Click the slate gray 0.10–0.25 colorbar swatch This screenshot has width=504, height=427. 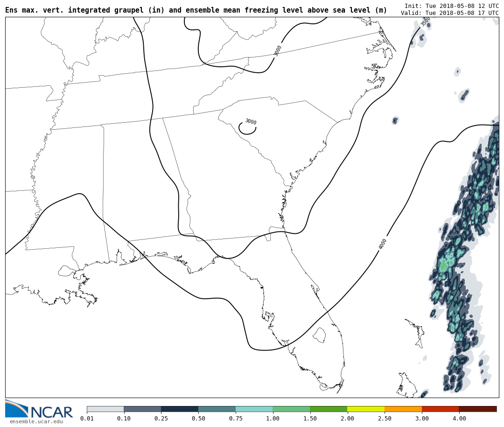coord(142,409)
